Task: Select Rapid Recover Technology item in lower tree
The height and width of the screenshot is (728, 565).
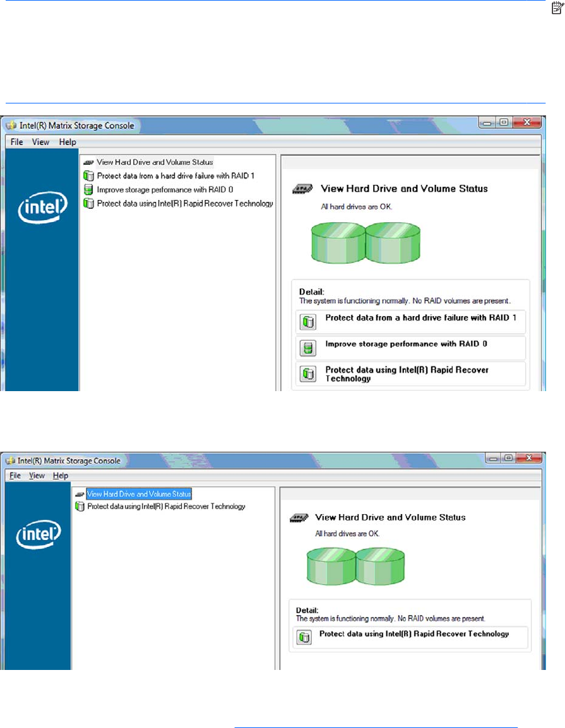Action: (x=166, y=507)
